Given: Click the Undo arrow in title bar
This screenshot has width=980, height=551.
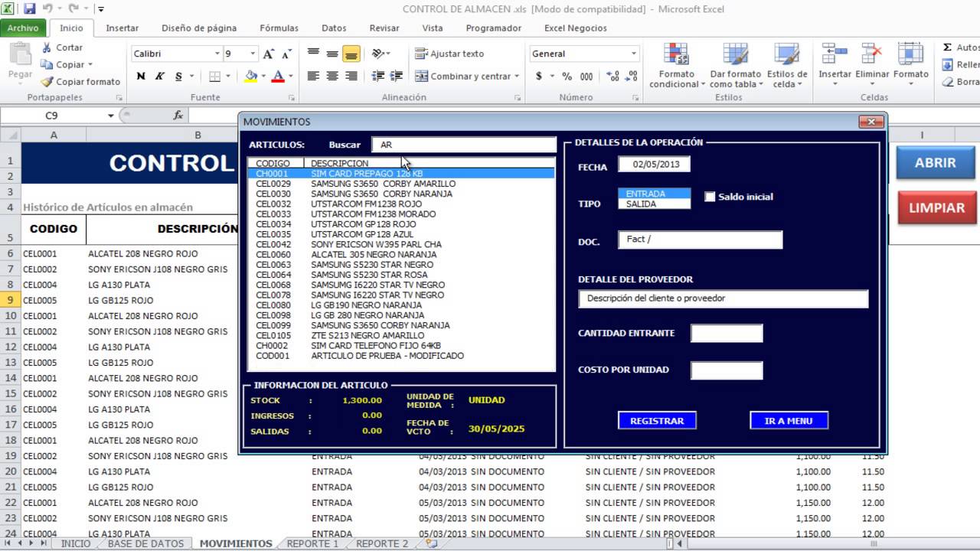Looking at the screenshot, I should pos(47,9).
